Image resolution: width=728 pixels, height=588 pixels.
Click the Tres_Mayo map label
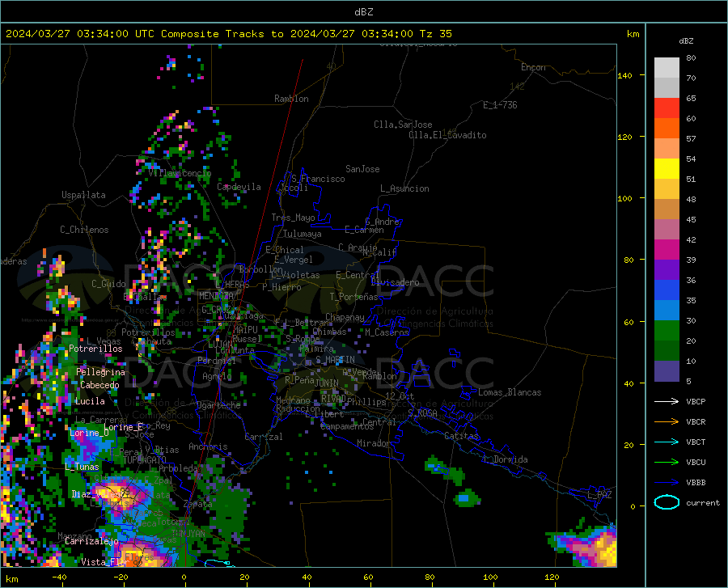[293, 218]
